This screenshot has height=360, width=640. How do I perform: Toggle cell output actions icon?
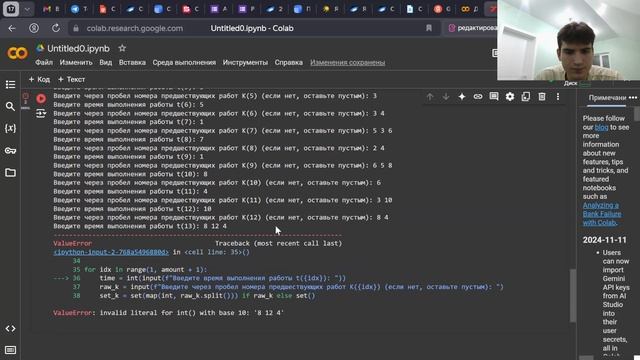(x=41, y=113)
